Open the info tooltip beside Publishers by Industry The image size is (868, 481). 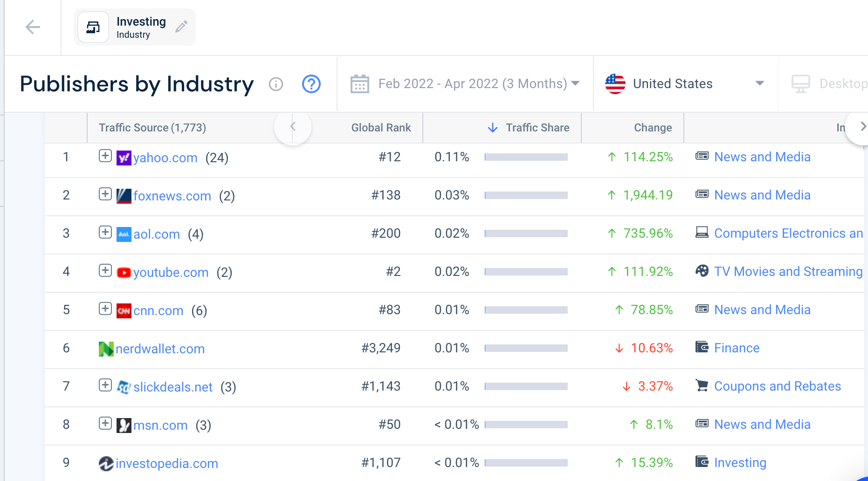click(276, 84)
